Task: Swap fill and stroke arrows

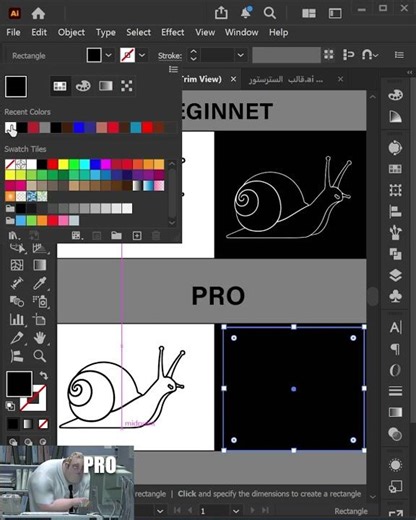Action: (44, 376)
